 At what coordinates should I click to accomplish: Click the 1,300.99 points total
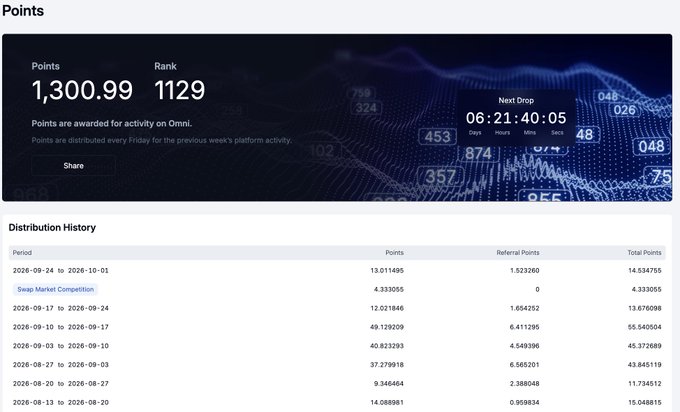82,90
